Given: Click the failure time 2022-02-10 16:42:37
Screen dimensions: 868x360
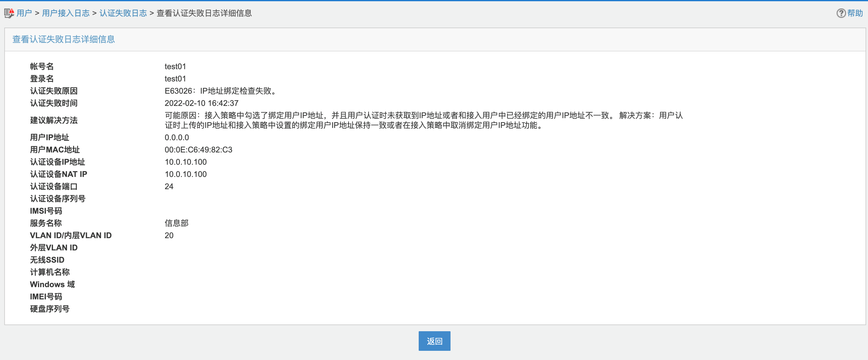Looking at the screenshot, I should point(201,103).
